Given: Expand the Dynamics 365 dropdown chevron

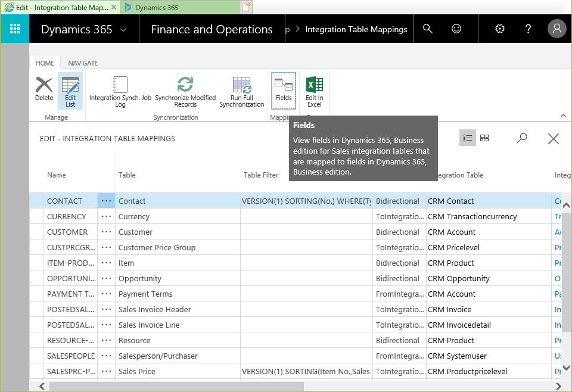Looking at the screenshot, I should pos(123,30).
